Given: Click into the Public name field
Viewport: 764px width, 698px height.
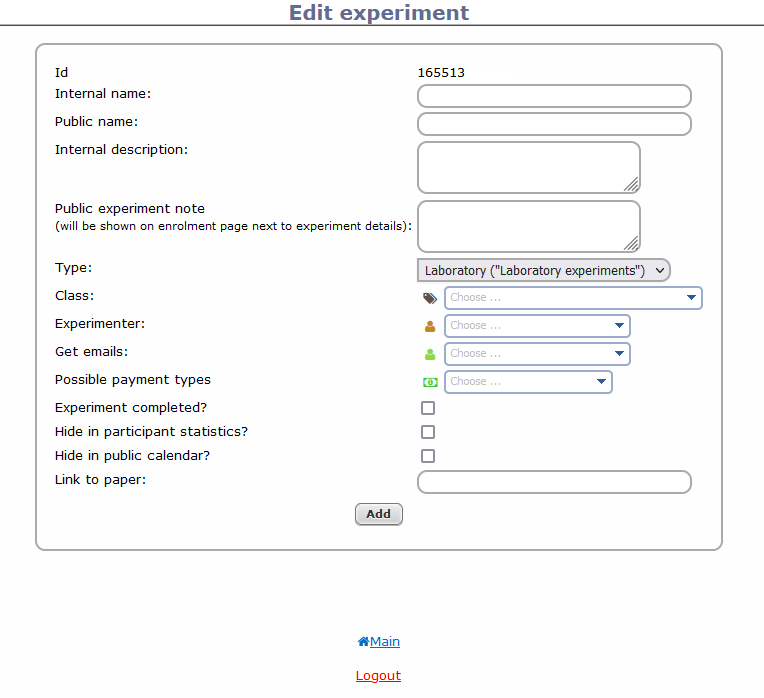Looking at the screenshot, I should [x=554, y=124].
